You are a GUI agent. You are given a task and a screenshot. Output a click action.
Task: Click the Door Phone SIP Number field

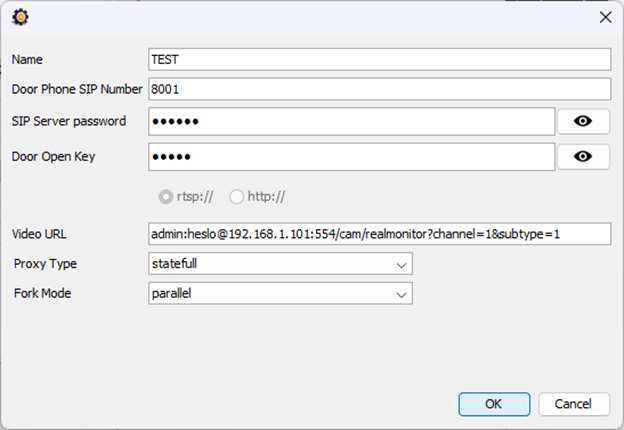pyautogui.click(x=379, y=89)
